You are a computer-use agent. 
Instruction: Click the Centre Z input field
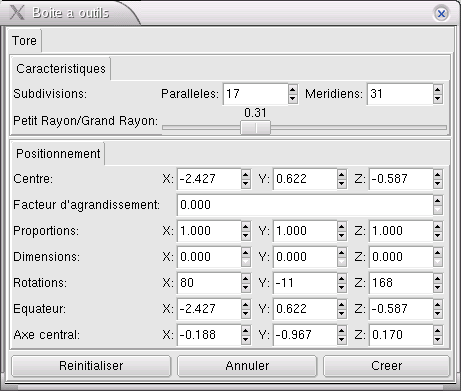coord(401,179)
